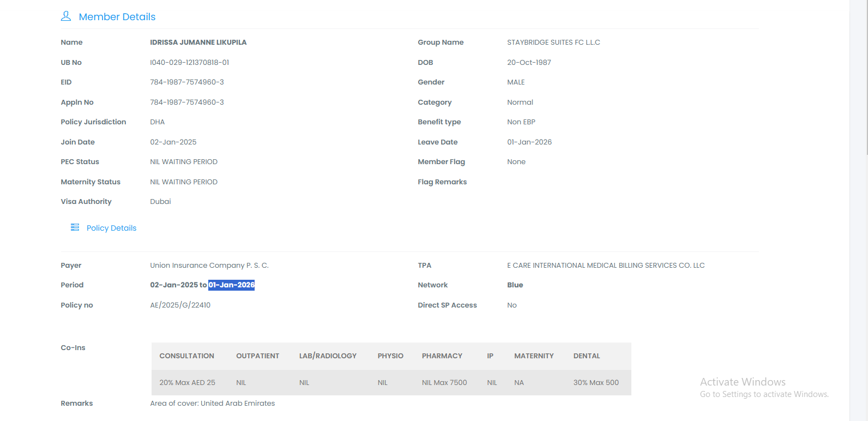Viewport: 868px width, 421px height.
Task: Click the Network value Blue
Action: (515, 285)
